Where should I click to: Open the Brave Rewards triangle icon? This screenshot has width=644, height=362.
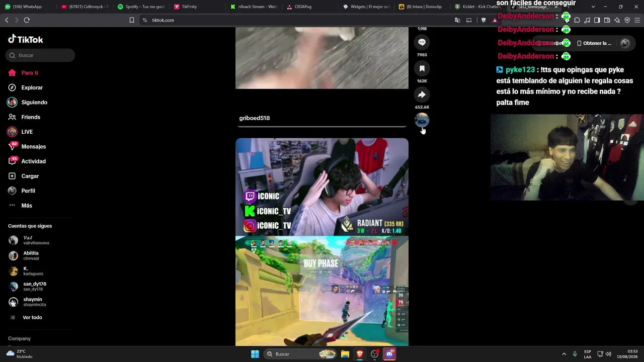pyautogui.click(x=495, y=20)
